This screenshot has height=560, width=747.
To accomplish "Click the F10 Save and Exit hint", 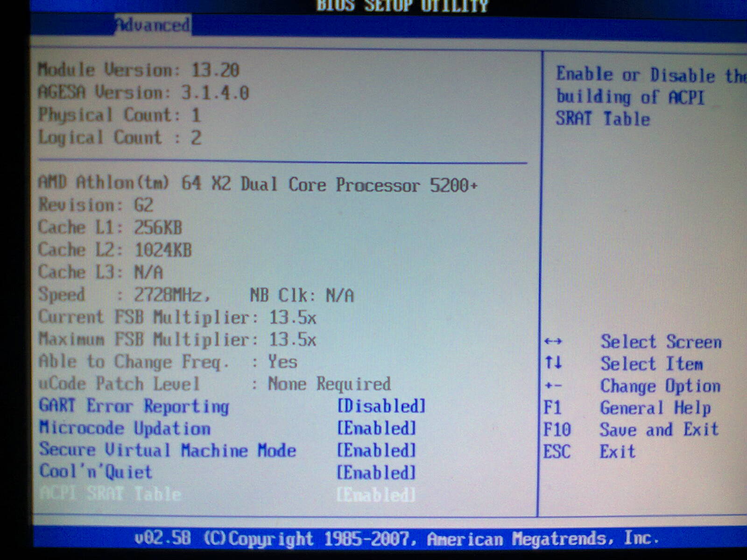I will point(631,429).
